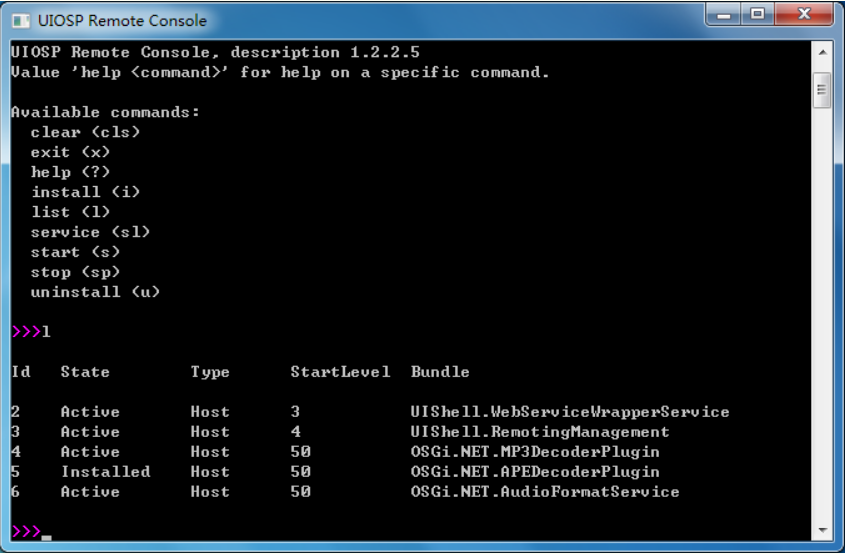Screen dimensions: 845x554
Task: Click the 'service (sl)' command text
Action: point(91,232)
